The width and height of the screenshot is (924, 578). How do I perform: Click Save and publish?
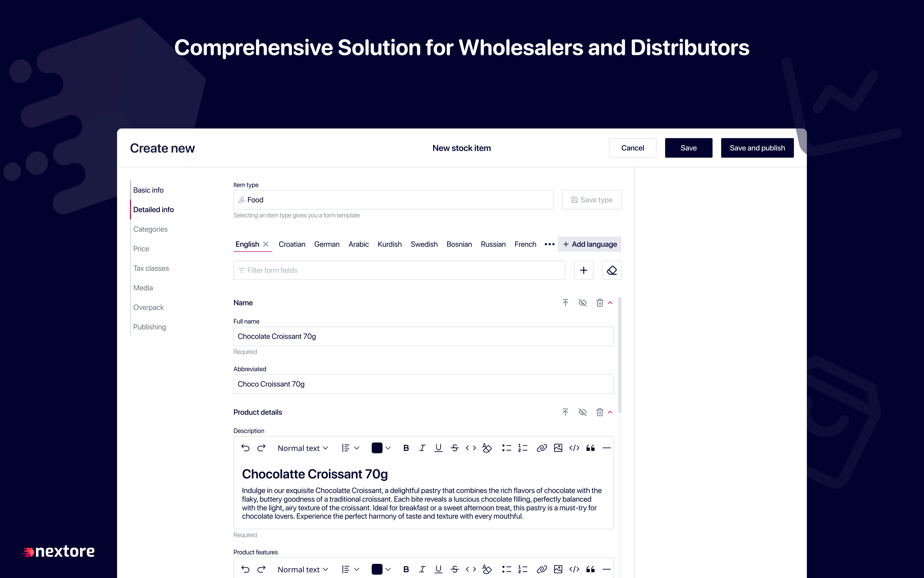tap(757, 148)
